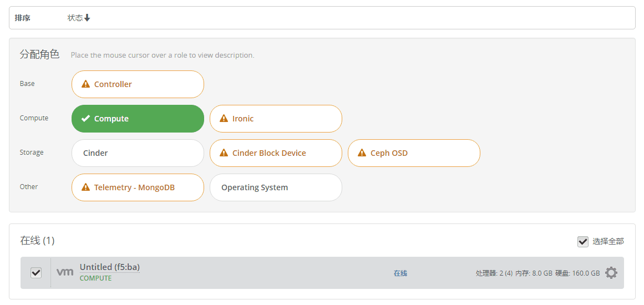The image size is (644, 305).
Task: Assign the Controller role
Action: [138, 84]
